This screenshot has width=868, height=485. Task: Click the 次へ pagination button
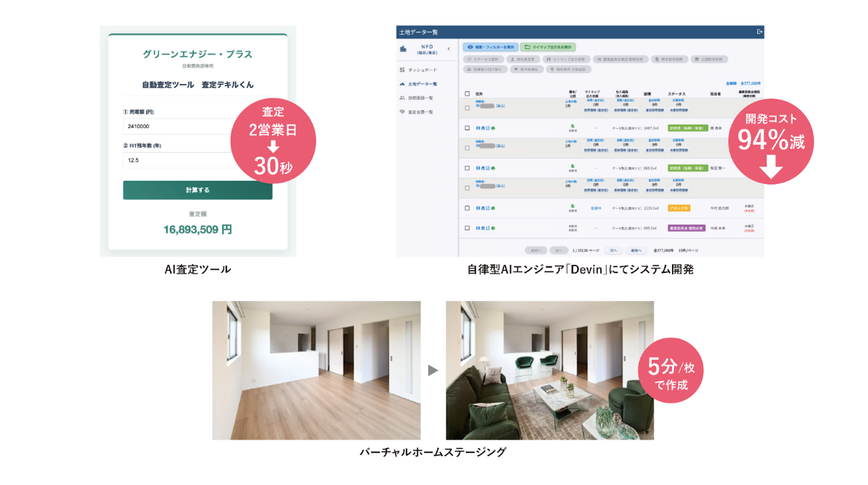[613, 250]
